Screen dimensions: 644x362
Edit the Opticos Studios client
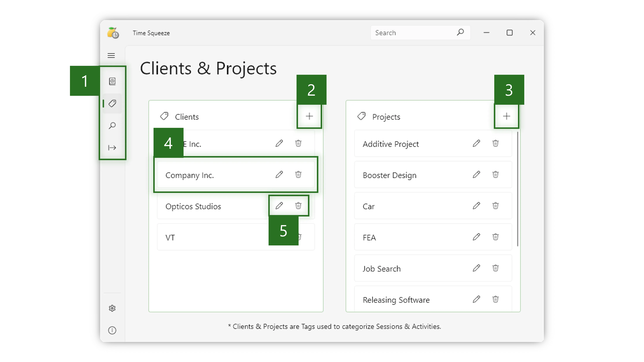pos(279,206)
